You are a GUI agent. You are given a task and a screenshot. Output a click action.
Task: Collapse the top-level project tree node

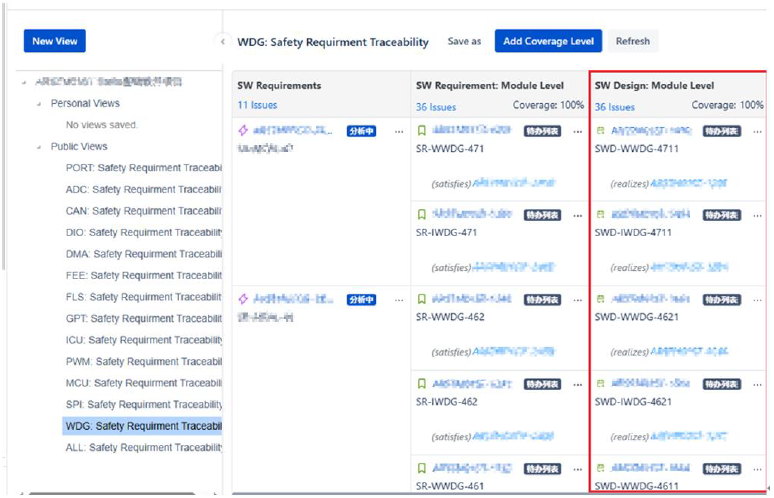(x=24, y=82)
